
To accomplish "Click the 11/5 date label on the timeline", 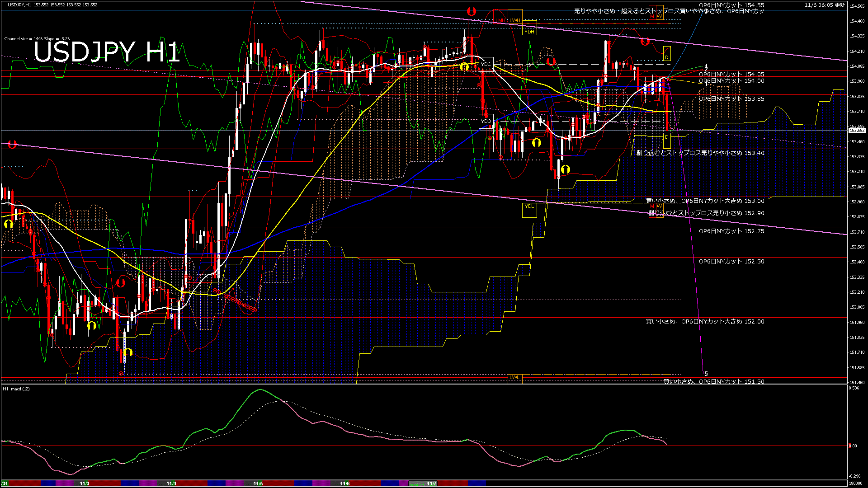I will (258, 484).
